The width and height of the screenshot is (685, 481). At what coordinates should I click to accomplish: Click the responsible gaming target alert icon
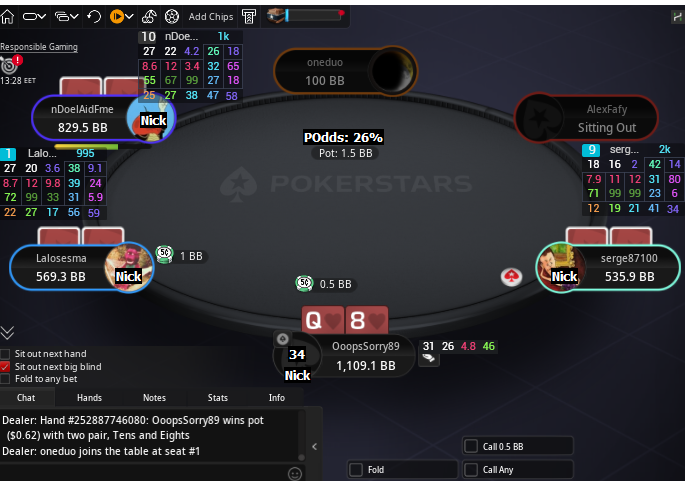tap(10, 65)
